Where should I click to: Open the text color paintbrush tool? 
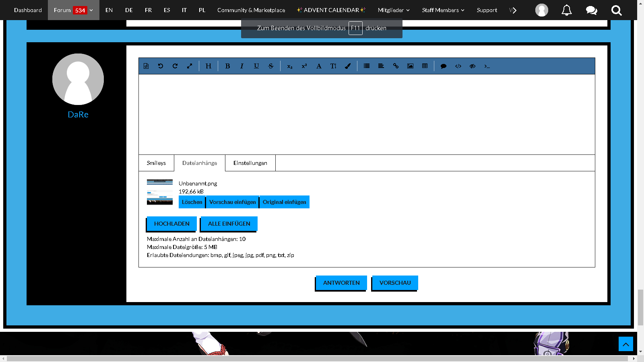[x=348, y=66]
